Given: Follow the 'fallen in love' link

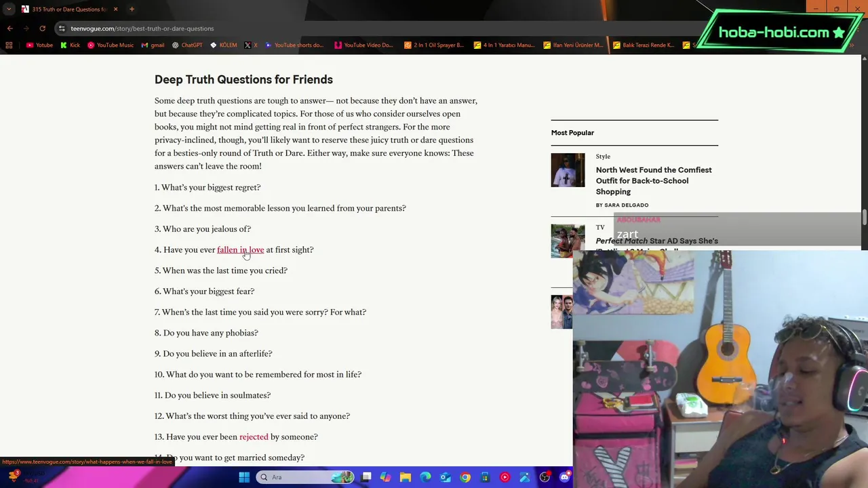Looking at the screenshot, I should coord(240,249).
